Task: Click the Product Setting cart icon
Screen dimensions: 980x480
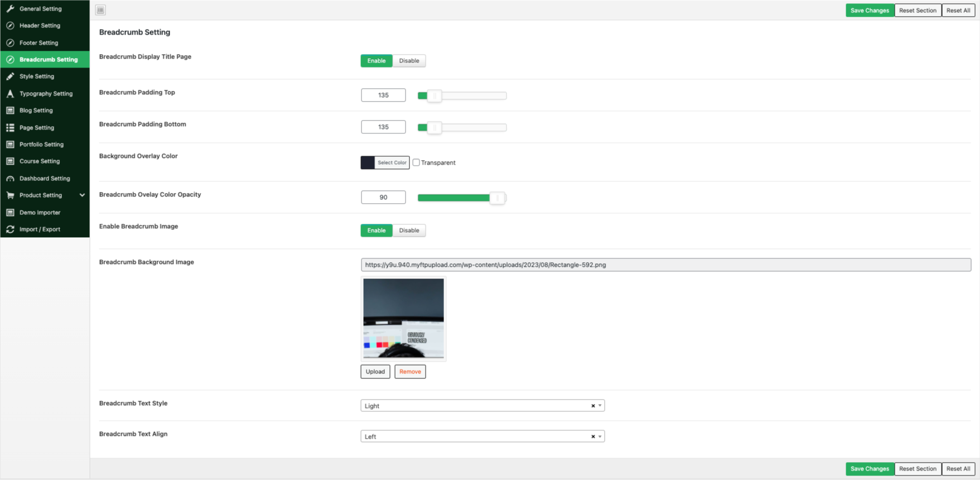Action: (x=10, y=195)
